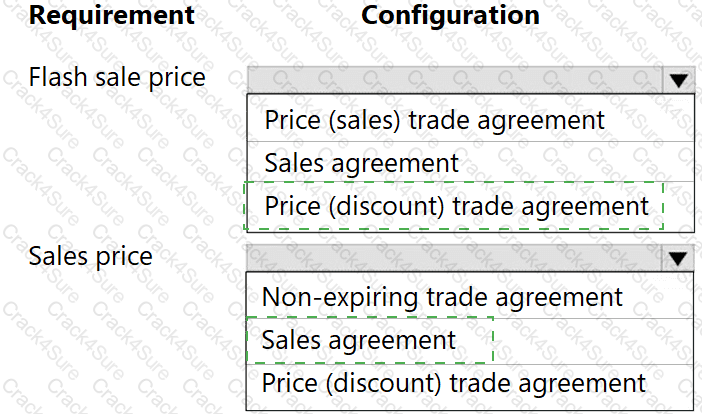This screenshot has height=414, width=702.
Task: Click the Sales price combo box field
Action: [x=454, y=259]
